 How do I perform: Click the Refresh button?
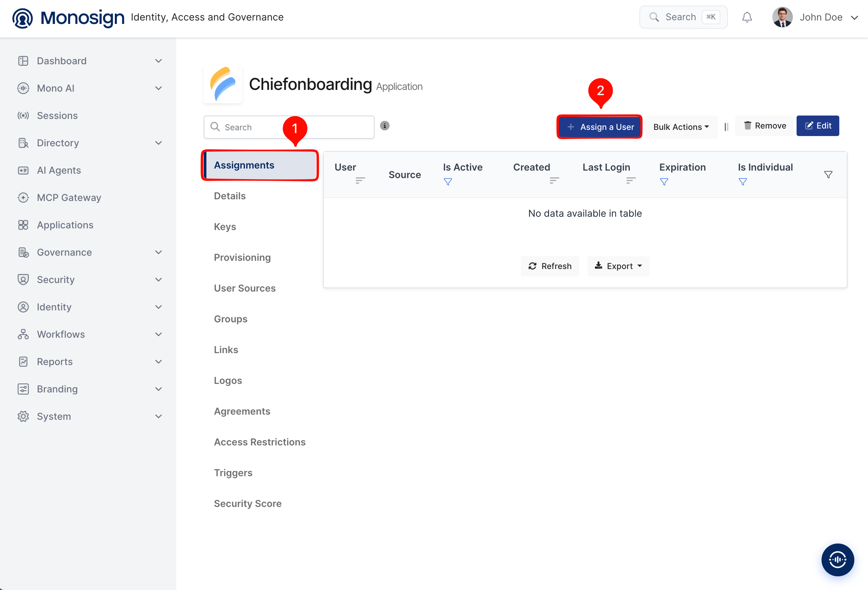(x=550, y=266)
